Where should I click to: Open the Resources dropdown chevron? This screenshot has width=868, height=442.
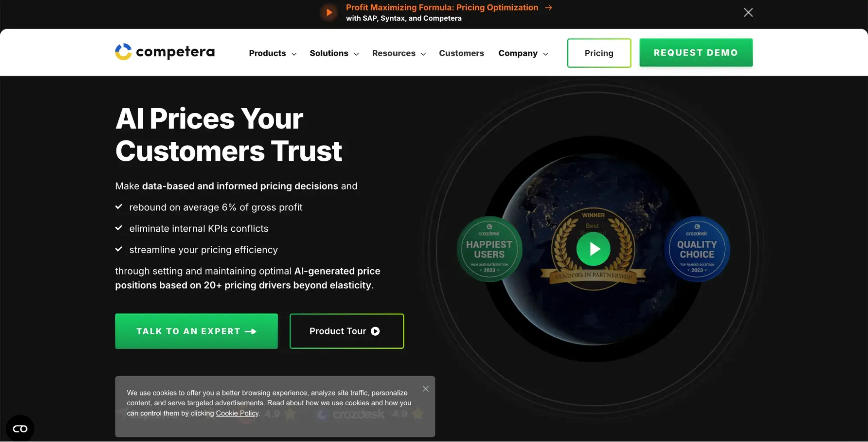[x=423, y=54]
